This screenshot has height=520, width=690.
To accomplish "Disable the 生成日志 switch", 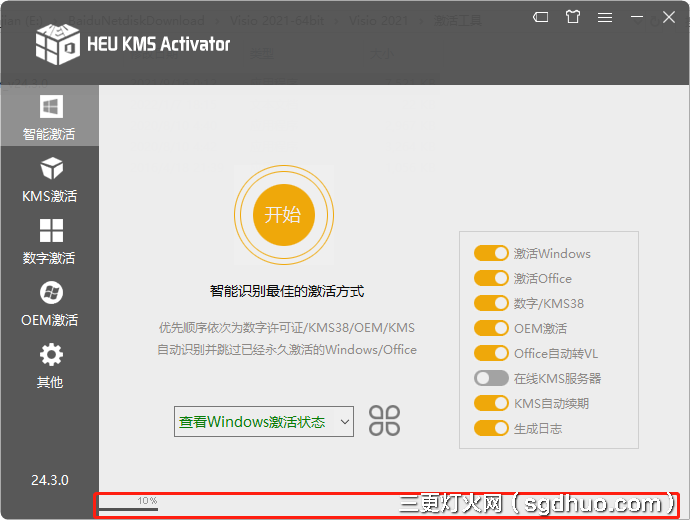I will point(491,428).
